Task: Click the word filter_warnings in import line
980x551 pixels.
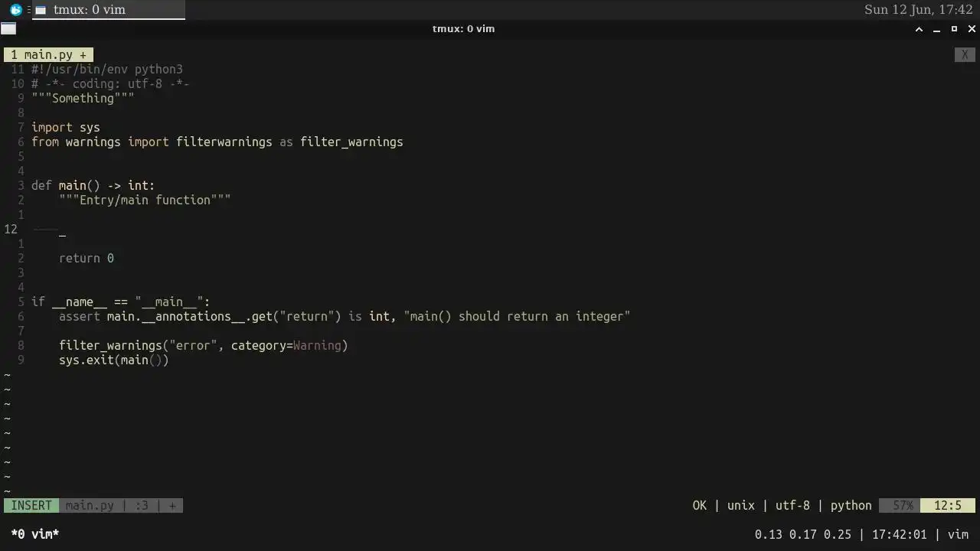Action: (351, 142)
